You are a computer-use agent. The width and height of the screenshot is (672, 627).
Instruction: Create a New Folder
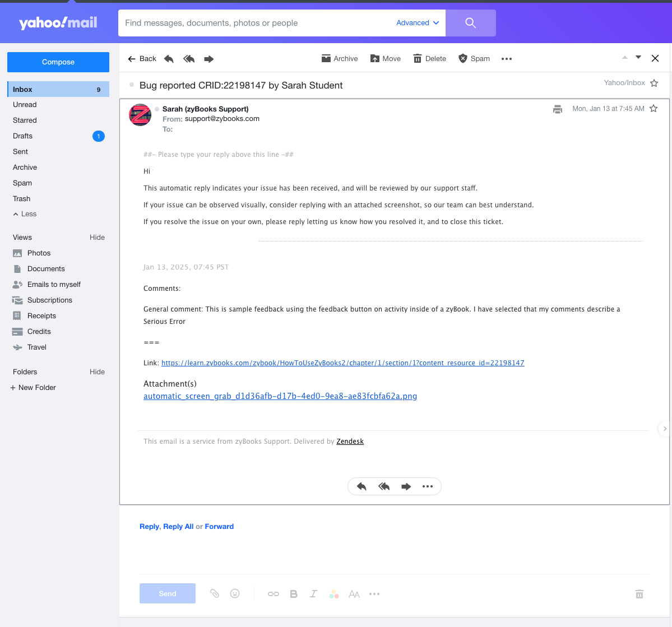point(33,387)
